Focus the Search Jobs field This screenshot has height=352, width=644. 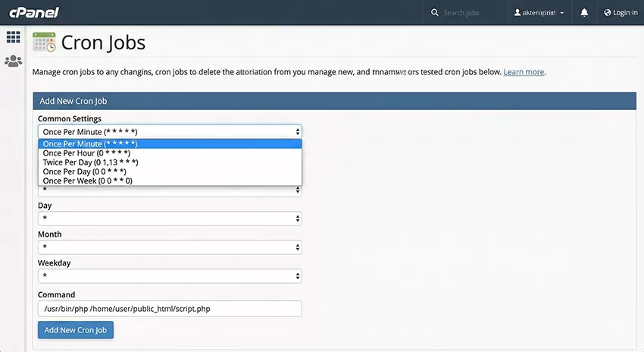461,13
